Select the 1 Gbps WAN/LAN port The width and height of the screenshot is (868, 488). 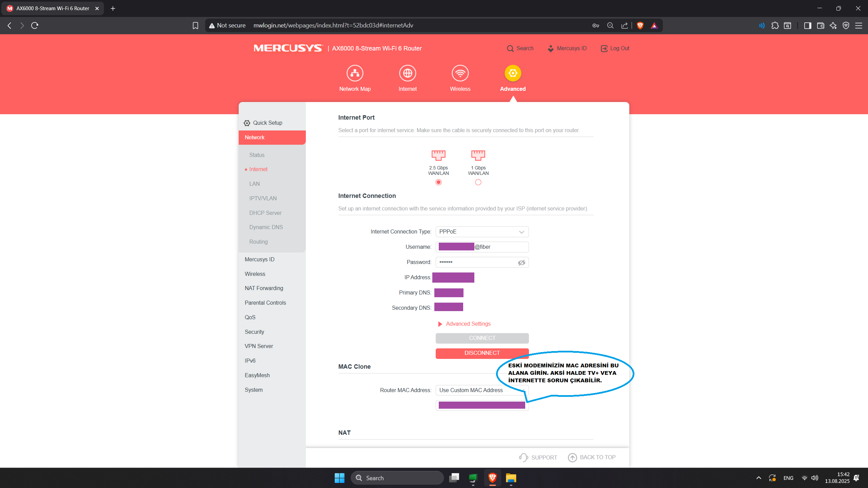tap(478, 182)
